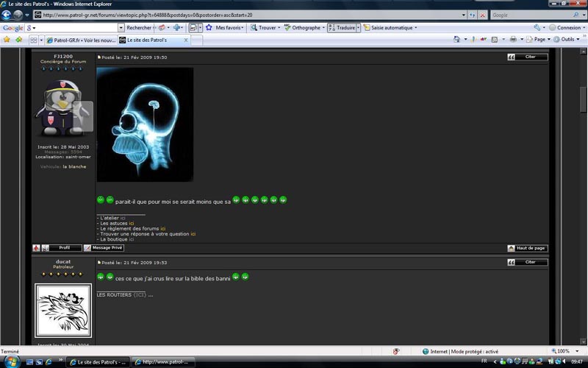The image size is (588, 368).
Task: Expand the Page menu dropdown
Action: (x=539, y=39)
